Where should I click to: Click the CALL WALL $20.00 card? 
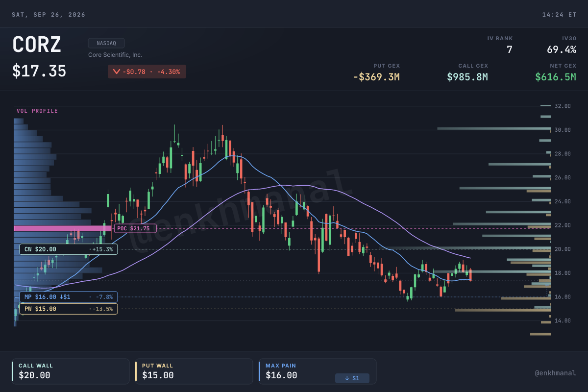pyautogui.click(x=71, y=371)
